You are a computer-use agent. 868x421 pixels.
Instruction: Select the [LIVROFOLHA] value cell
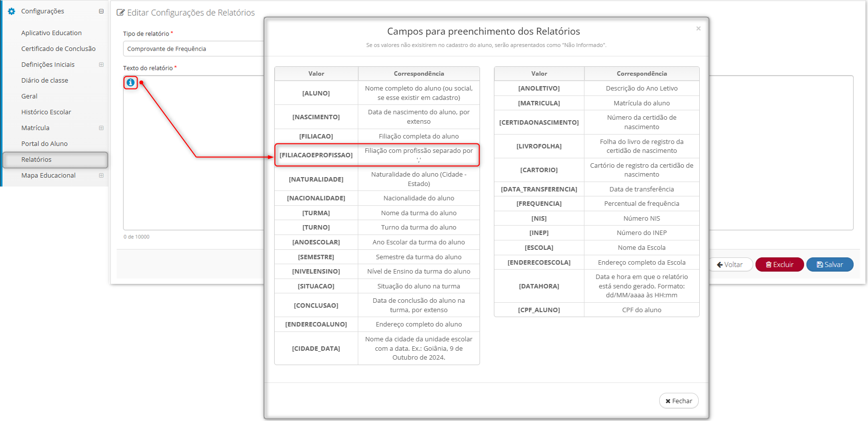click(539, 146)
